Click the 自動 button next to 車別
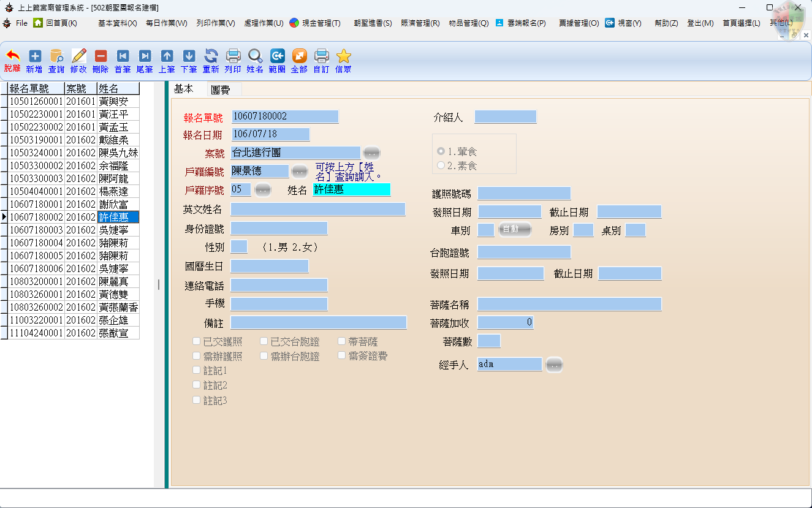The width and height of the screenshot is (812, 508). click(514, 229)
